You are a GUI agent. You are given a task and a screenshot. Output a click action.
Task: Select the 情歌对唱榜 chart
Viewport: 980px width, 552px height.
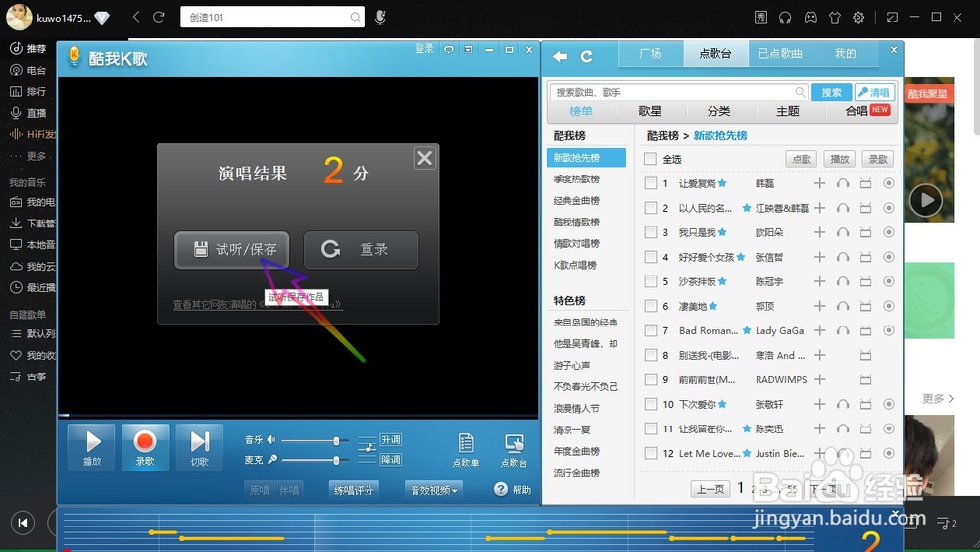(576, 243)
